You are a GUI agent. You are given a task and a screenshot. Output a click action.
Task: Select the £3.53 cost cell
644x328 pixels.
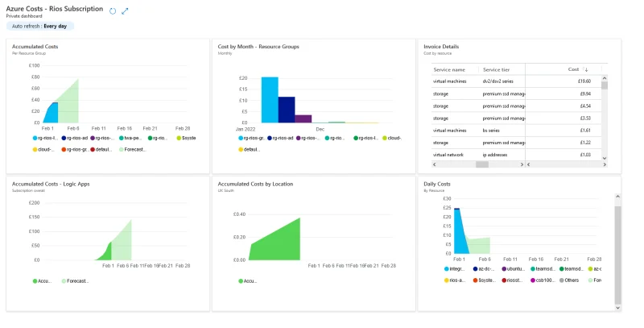click(585, 118)
